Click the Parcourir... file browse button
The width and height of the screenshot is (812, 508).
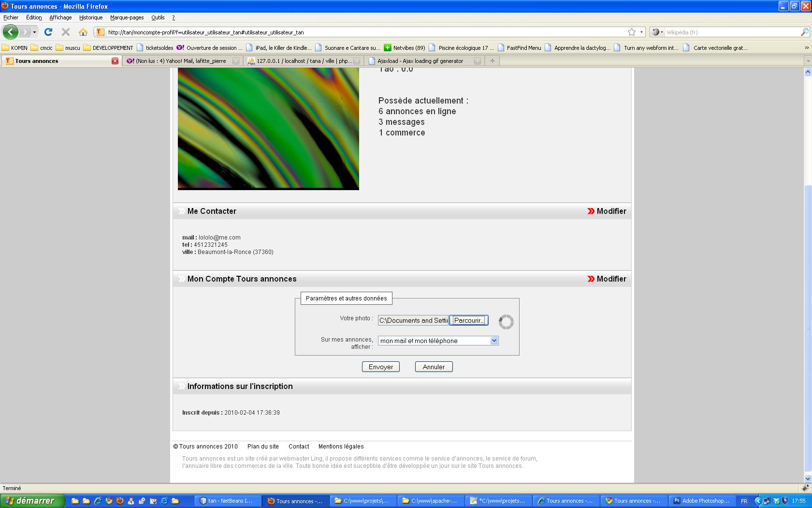469,320
